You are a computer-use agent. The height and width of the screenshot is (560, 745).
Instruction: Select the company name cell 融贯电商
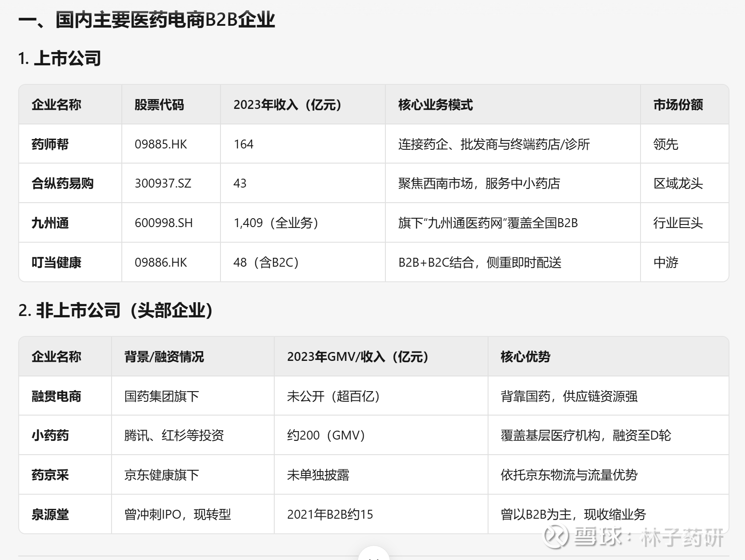56,396
